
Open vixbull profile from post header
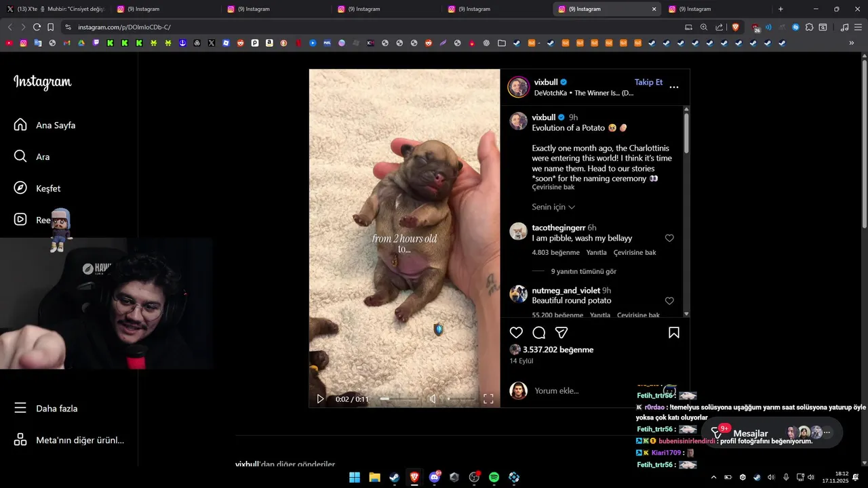pos(546,82)
